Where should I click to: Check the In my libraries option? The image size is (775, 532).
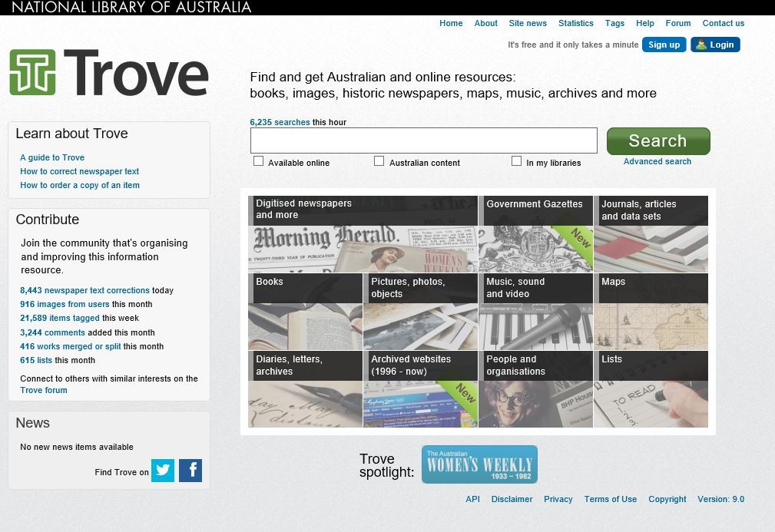[x=516, y=161]
